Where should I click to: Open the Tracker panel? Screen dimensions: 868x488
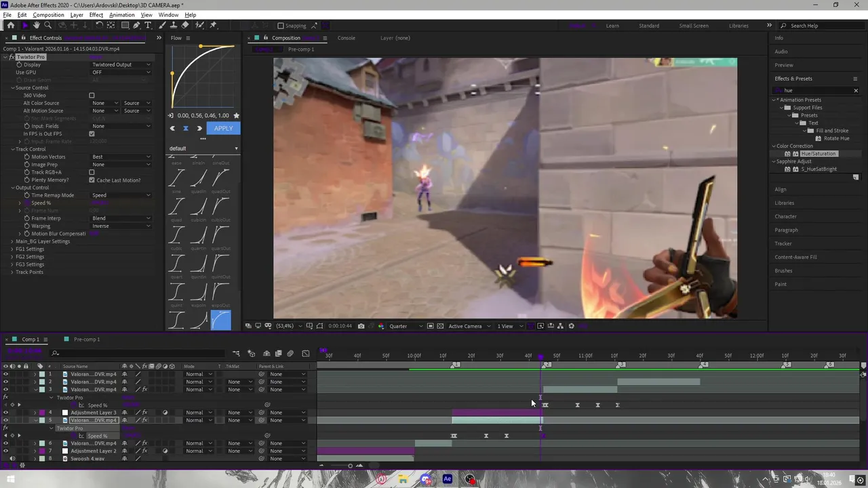click(783, 243)
